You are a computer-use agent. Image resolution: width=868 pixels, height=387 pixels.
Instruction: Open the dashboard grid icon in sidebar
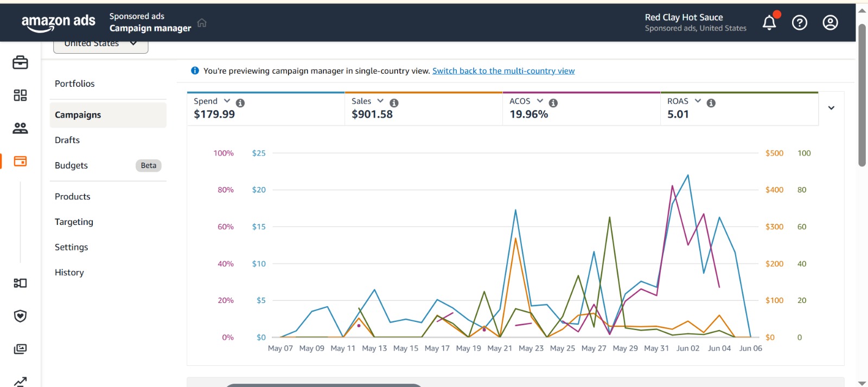(x=20, y=95)
